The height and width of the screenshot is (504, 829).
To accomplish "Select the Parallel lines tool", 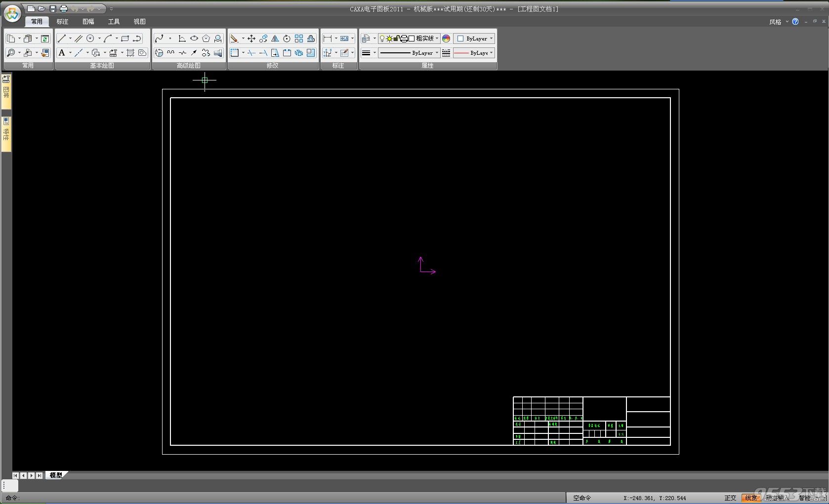I will click(79, 39).
